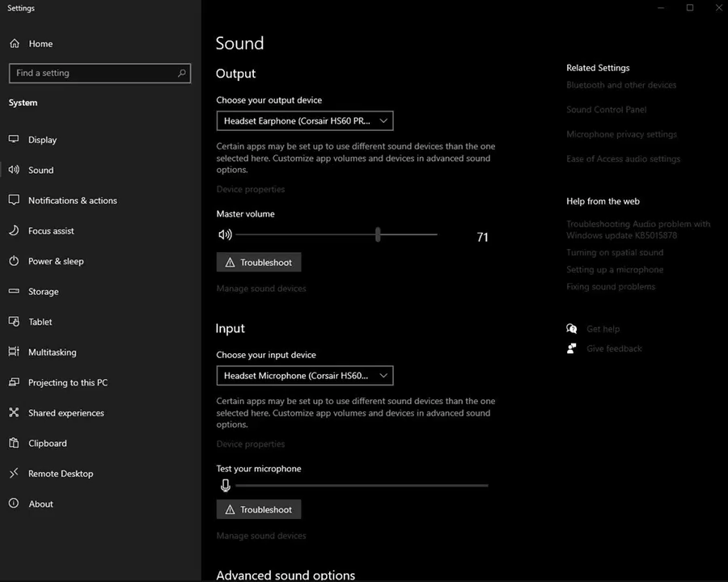Mute using the master volume speaker icon
This screenshot has height=582, width=728.
pyautogui.click(x=225, y=235)
